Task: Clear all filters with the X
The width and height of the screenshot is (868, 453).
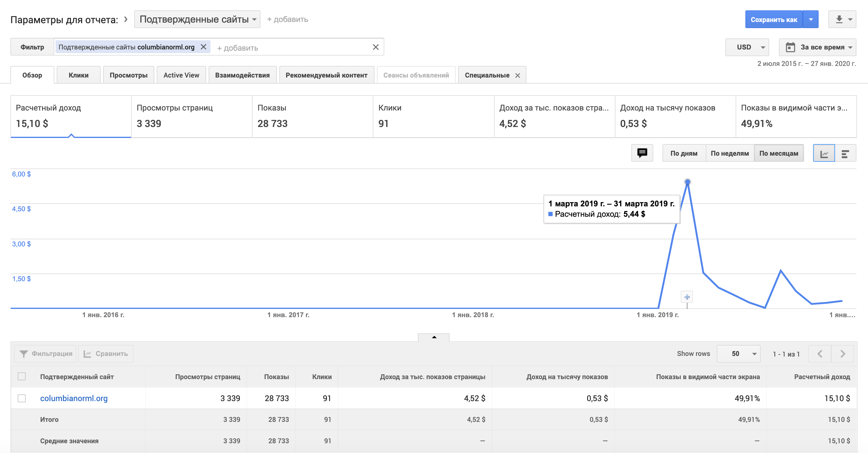Action: point(376,47)
